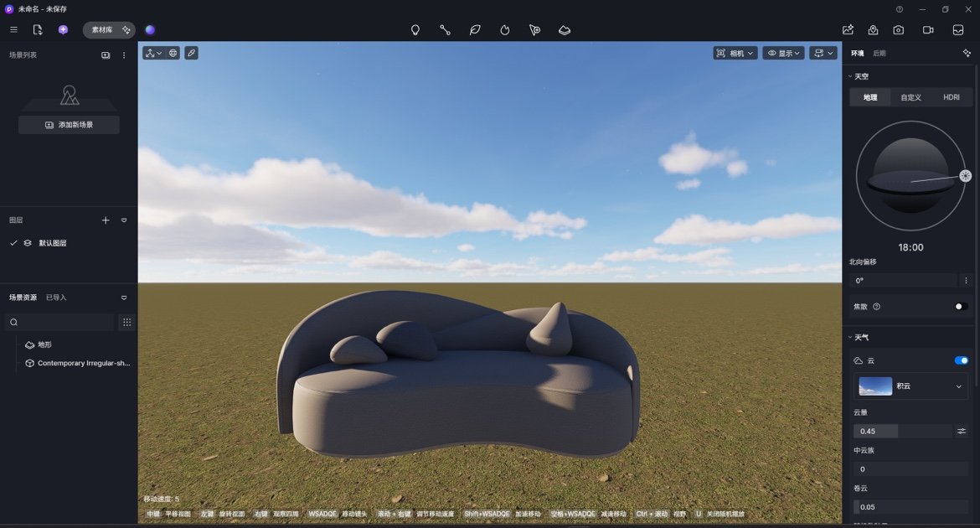This screenshot has width=980, height=528.
Task: Click the 添加新场景 button
Action: click(x=69, y=125)
